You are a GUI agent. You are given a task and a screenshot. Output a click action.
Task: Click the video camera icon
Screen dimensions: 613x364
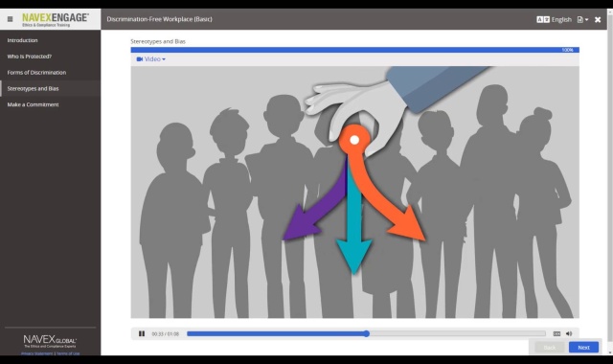pyautogui.click(x=140, y=59)
